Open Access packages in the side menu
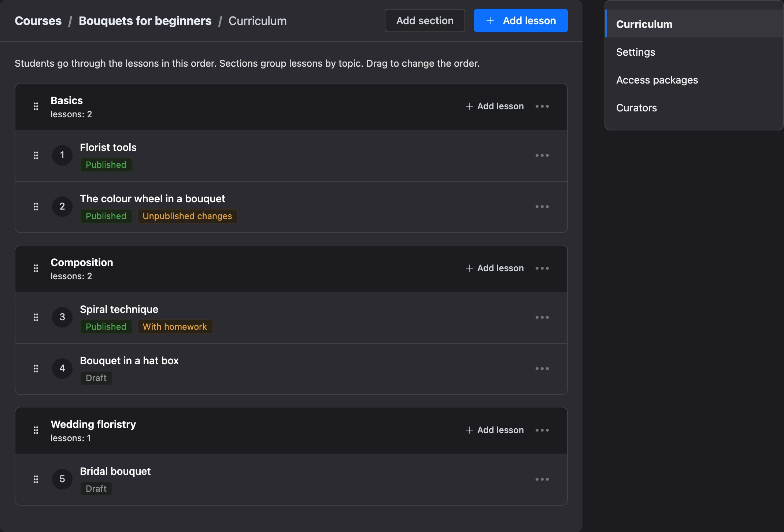Screen dimensions: 784x532 click(694, 80)
